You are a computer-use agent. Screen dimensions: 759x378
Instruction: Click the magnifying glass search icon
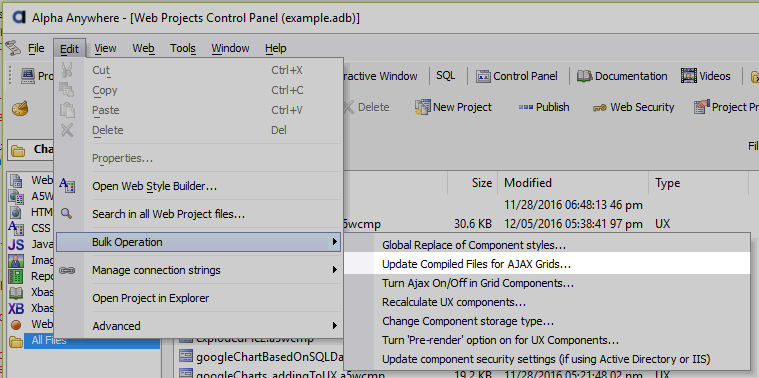66,213
